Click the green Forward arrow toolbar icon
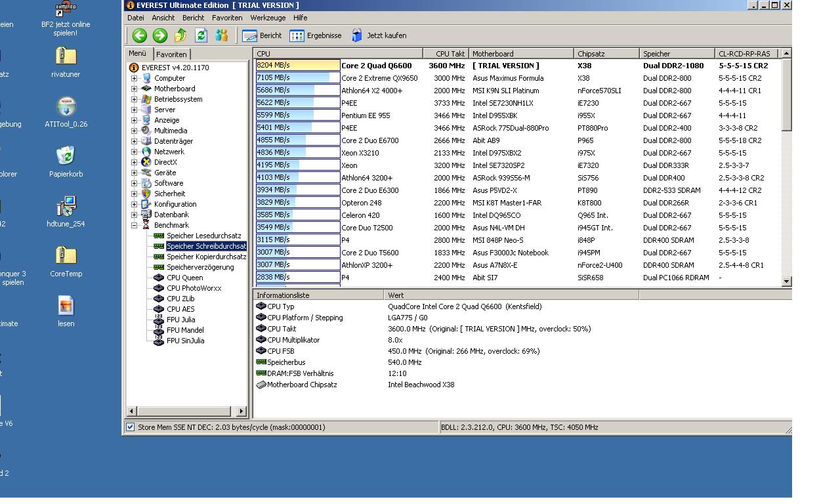 point(160,35)
